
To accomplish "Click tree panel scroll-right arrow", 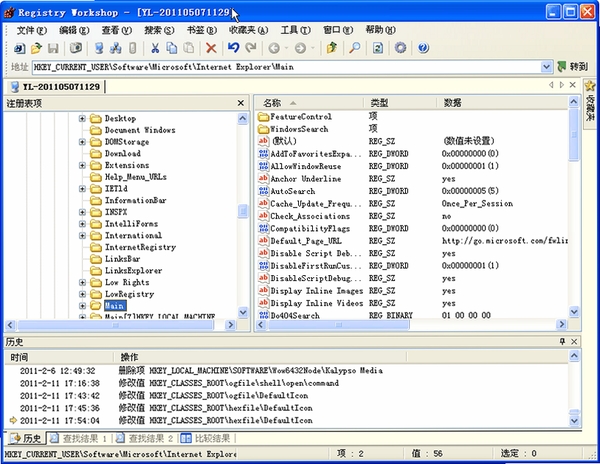I will coord(230,325).
